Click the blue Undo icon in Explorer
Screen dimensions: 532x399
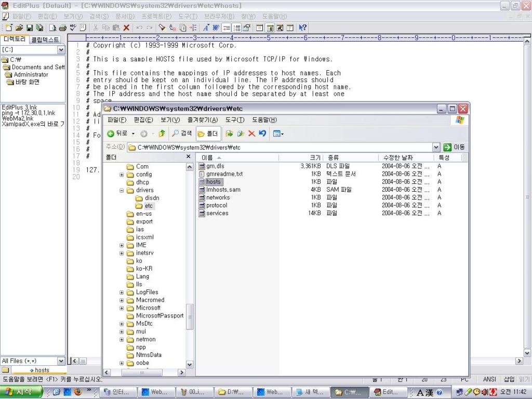(x=262, y=134)
